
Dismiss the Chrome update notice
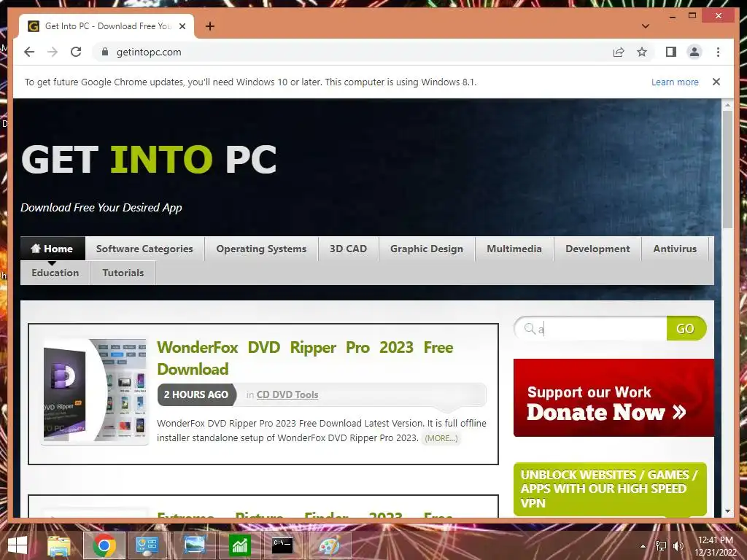tap(716, 82)
